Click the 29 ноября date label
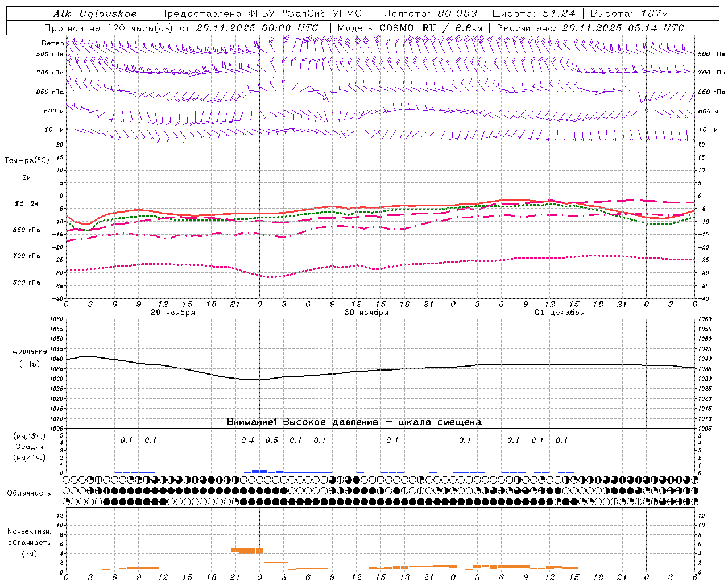The image size is (728, 582). coord(173,313)
